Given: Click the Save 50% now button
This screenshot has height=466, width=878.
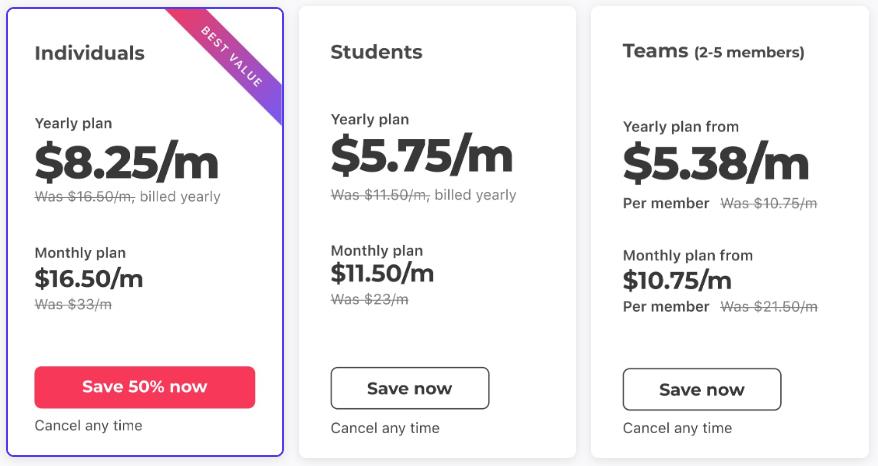Looking at the screenshot, I should (x=144, y=387).
